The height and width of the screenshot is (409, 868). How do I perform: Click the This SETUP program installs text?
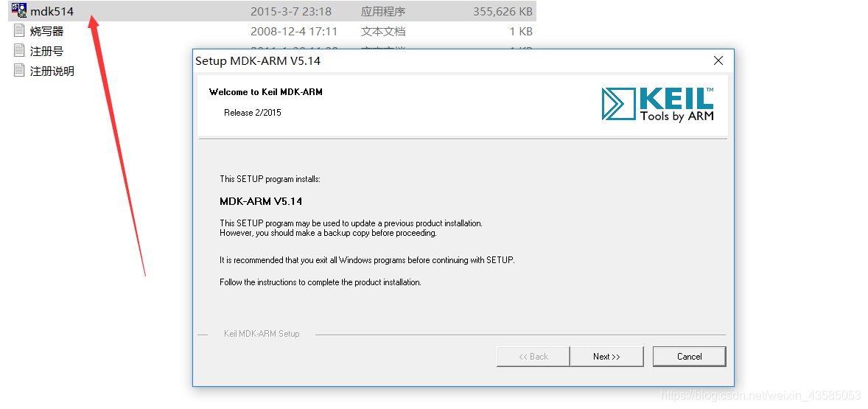pos(270,179)
